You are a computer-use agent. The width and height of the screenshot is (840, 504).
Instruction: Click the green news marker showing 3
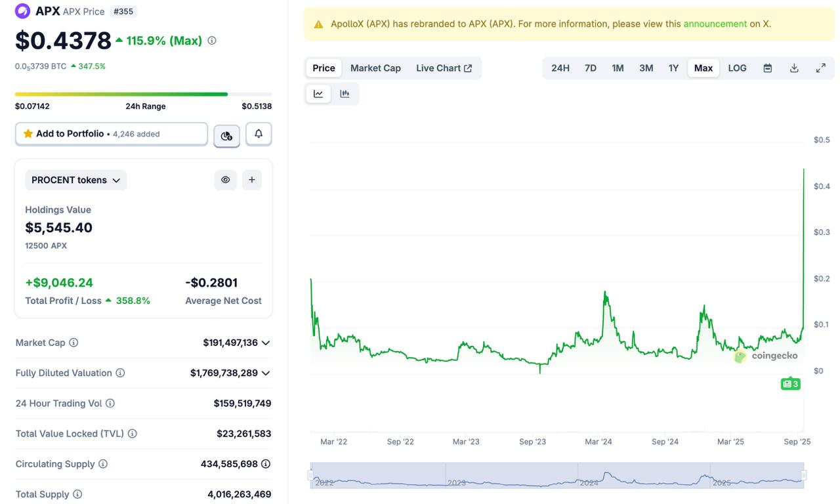pyautogui.click(x=791, y=384)
